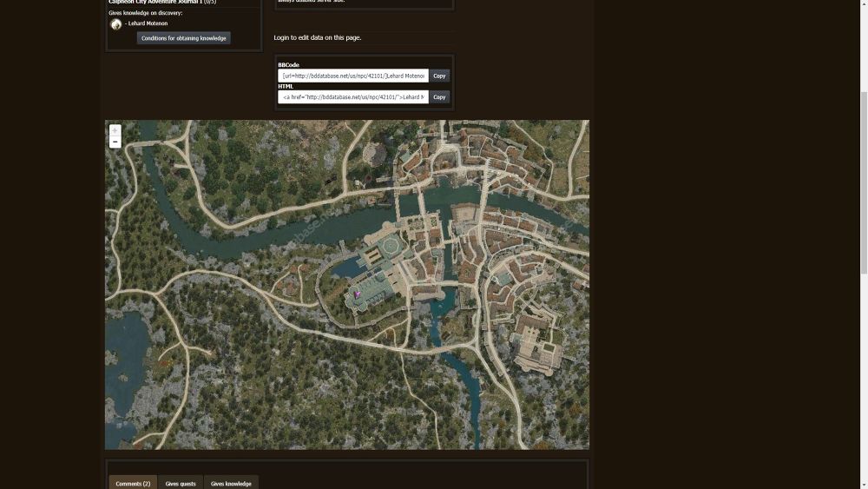Click scrollbar up arrow at top
The height and width of the screenshot is (489, 868).
tap(863, 4)
